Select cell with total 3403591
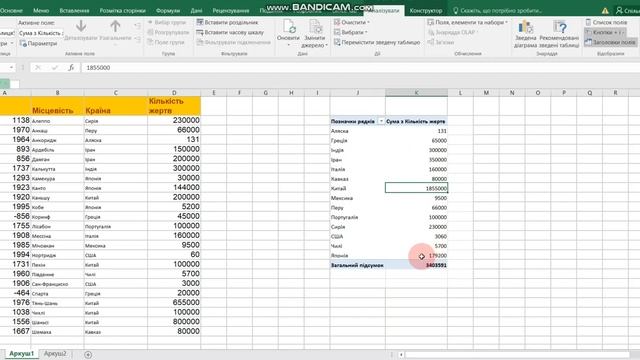This screenshot has height=360, width=640. click(416, 265)
